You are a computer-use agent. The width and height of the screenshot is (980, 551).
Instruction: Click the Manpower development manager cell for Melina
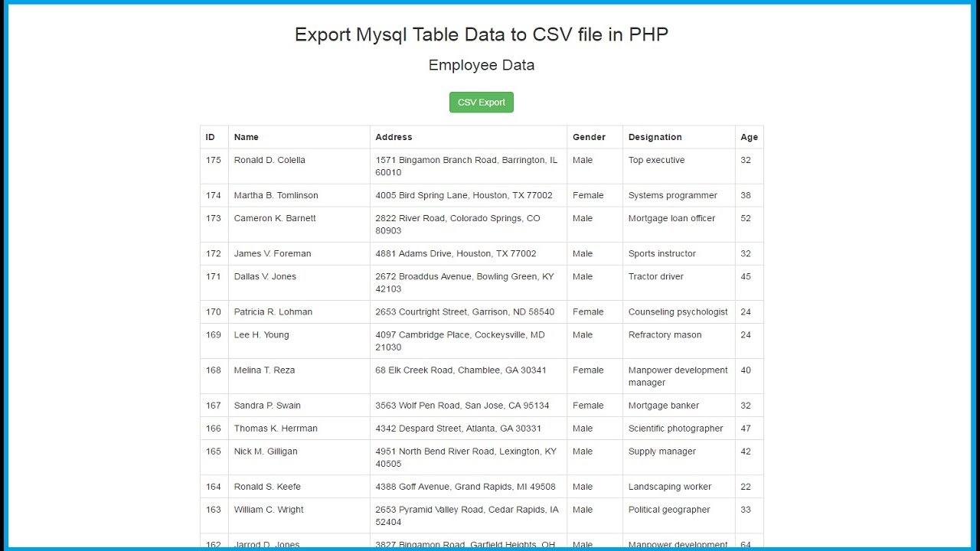tap(678, 376)
